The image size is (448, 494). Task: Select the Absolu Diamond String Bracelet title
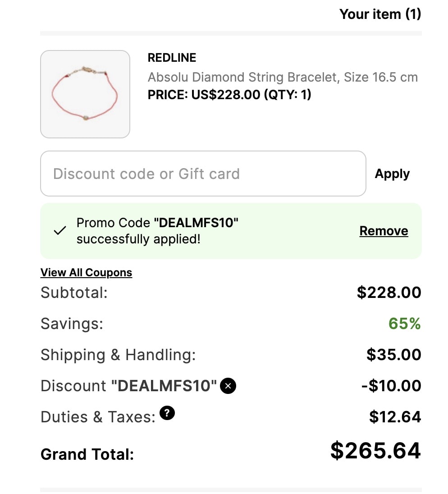coord(283,77)
